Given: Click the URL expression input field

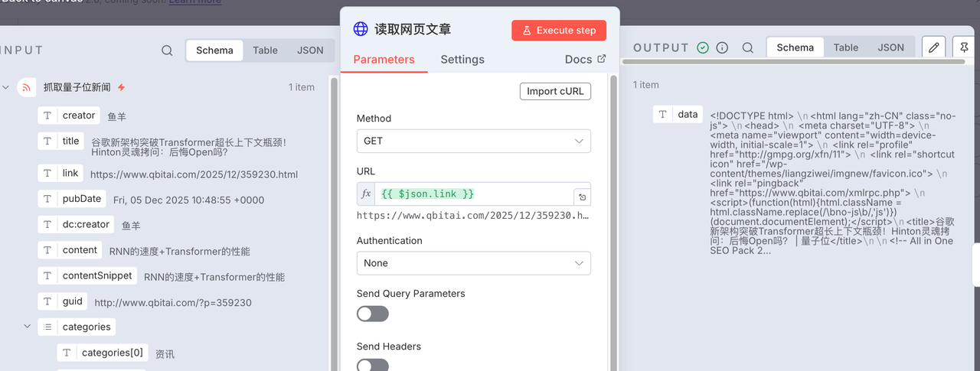Looking at the screenshot, I should pyautogui.click(x=475, y=194).
